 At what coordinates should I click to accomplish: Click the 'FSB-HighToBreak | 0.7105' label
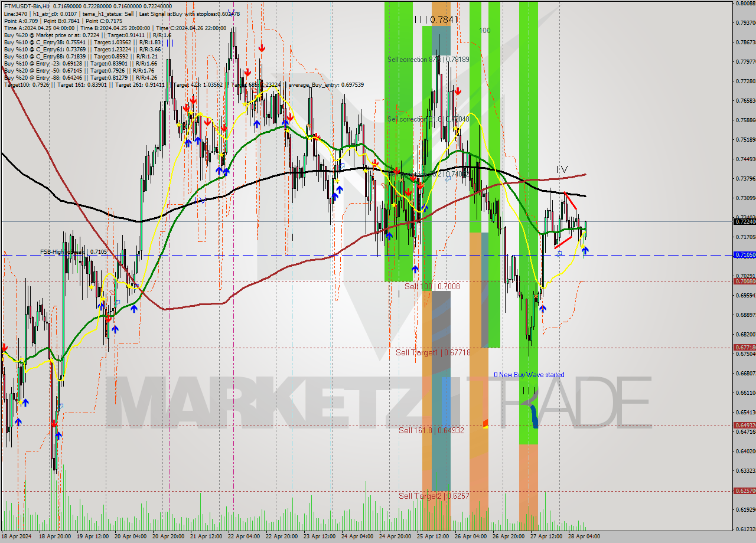pos(74,252)
